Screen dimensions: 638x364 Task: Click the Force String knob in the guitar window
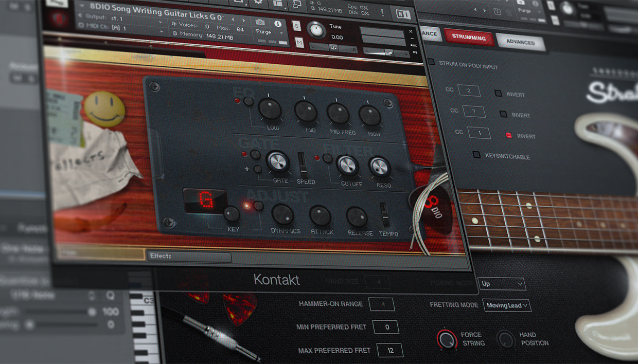[x=447, y=339]
